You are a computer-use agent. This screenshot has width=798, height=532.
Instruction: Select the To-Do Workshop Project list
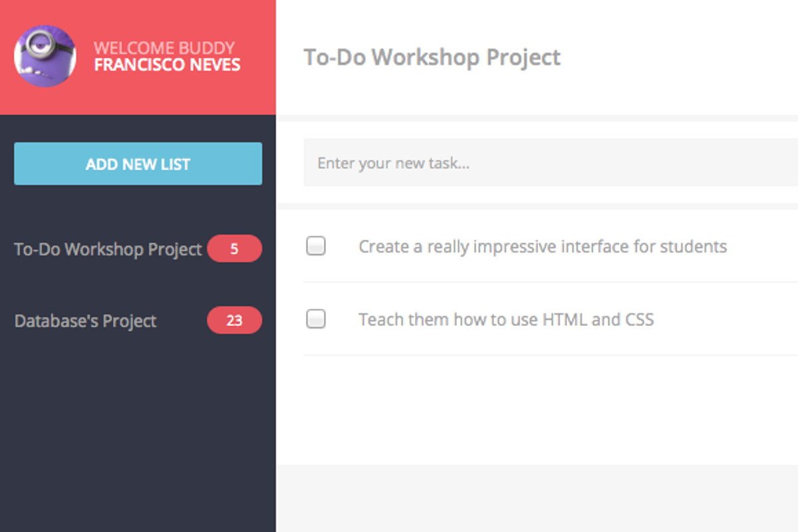click(x=108, y=248)
